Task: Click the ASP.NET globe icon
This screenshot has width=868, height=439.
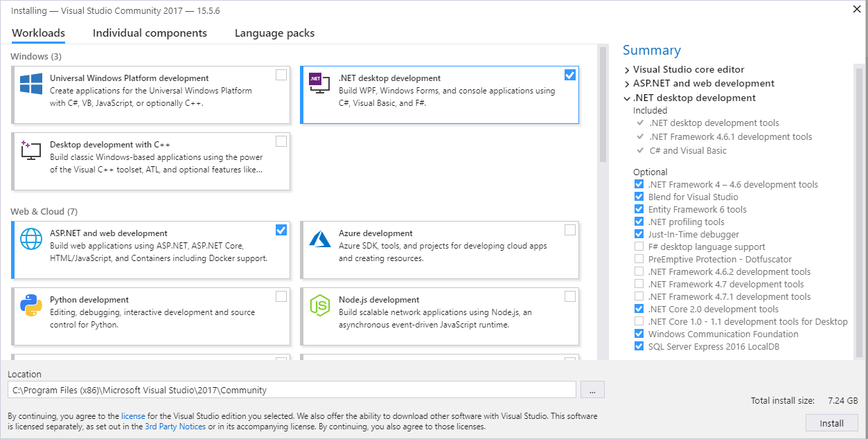Action: click(31, 239)
